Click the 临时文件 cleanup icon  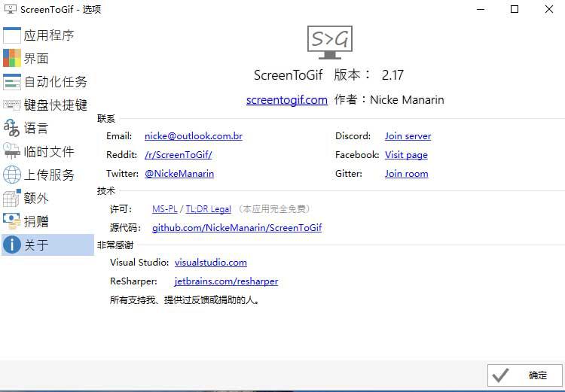(11, 151)
